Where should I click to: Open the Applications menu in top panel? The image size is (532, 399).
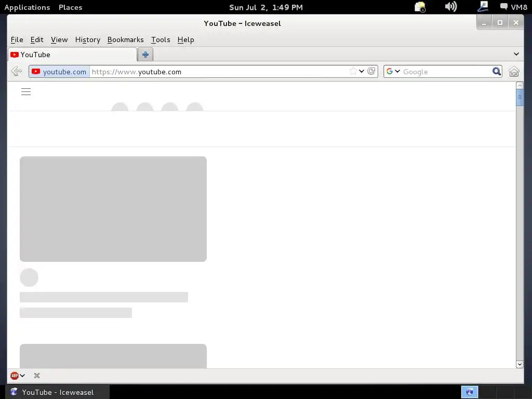27,7
